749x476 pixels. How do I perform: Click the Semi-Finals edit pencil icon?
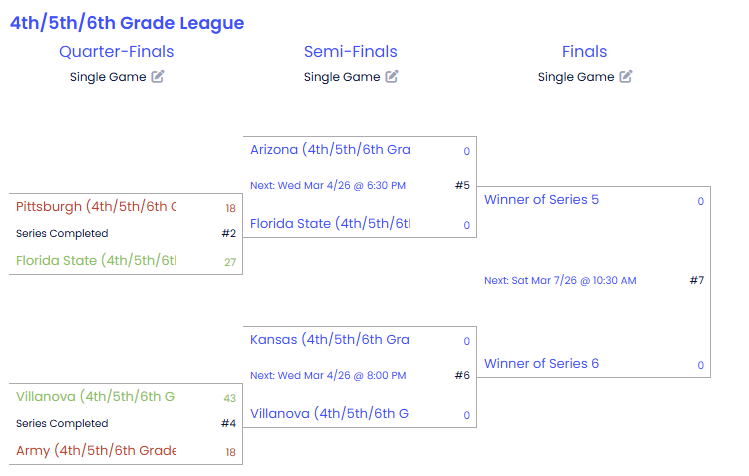(392, 77)
